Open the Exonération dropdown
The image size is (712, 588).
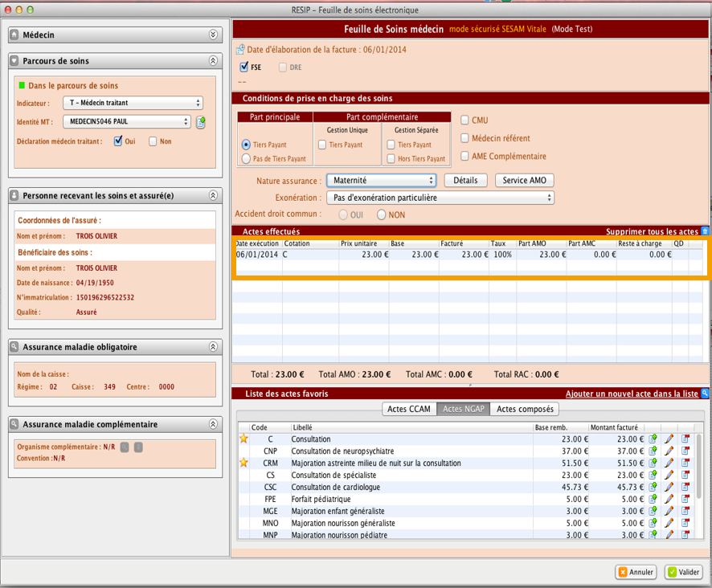point(440,198)
